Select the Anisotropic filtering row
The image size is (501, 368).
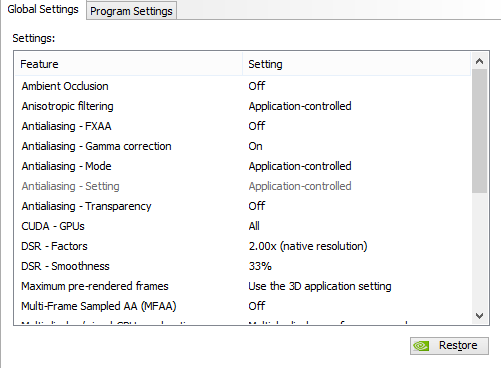pyautogui.click(x=243, y=106)
